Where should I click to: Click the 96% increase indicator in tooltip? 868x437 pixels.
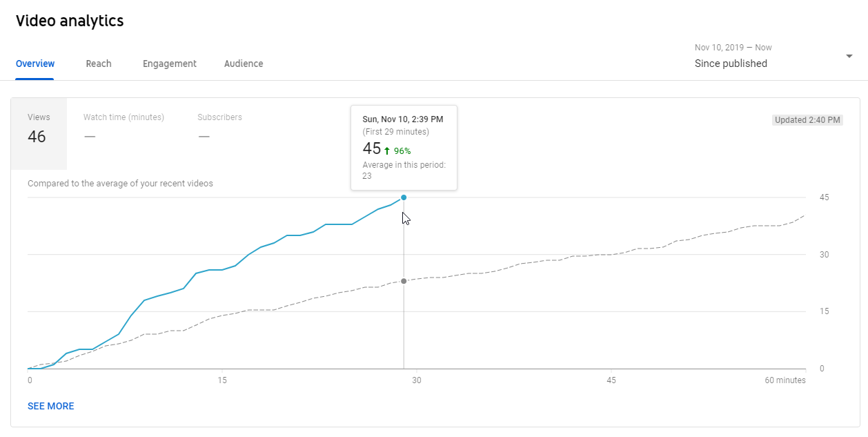(x=402, y=150)
